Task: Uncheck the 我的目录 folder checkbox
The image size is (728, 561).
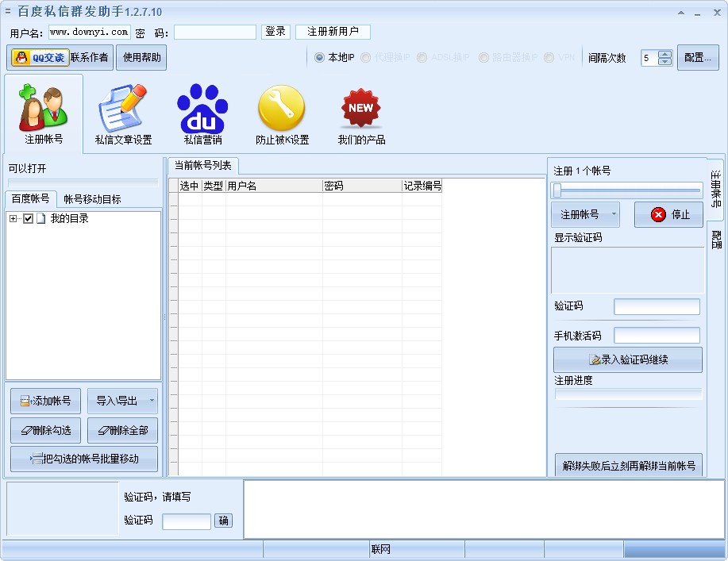Action: (29, 219)
